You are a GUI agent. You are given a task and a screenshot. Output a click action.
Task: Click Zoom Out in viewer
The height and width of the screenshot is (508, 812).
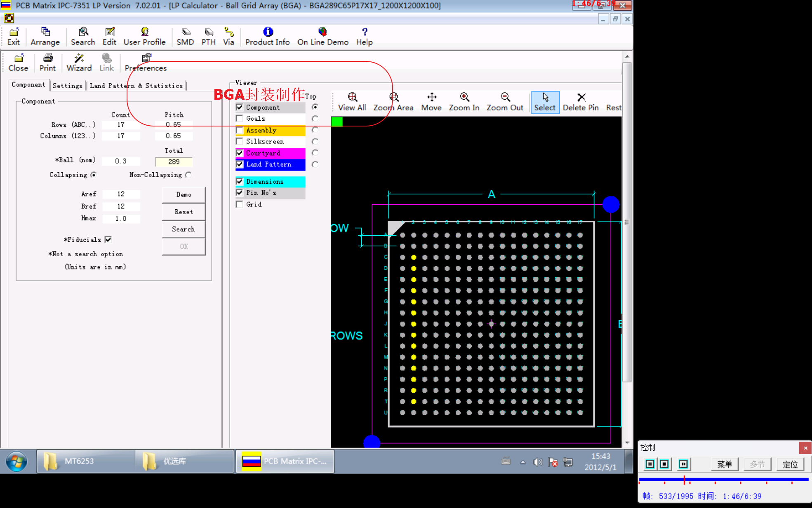[x=505, y=102]
